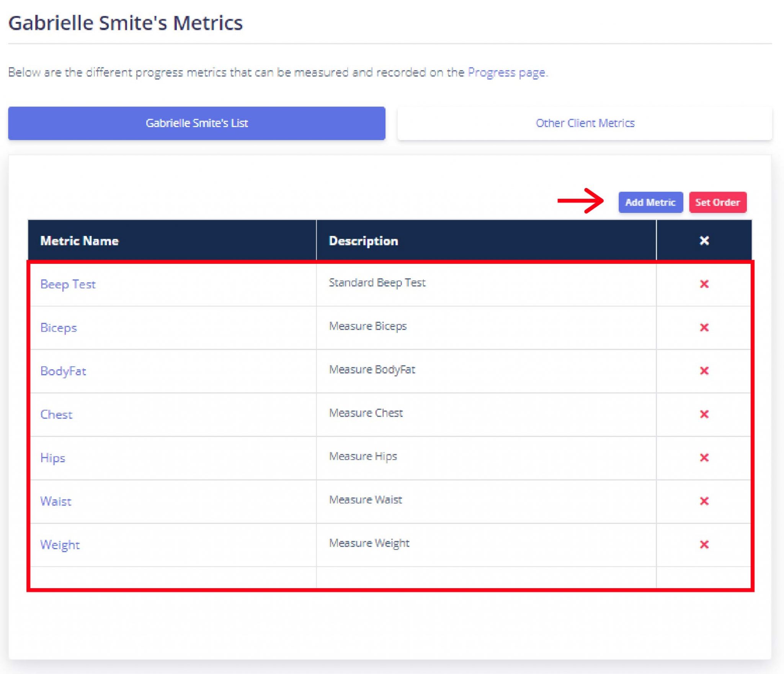Image resolution: width=784 pixels, height=674 pixels.
Task: Click the Set Order button
Action: click(719, 202)
